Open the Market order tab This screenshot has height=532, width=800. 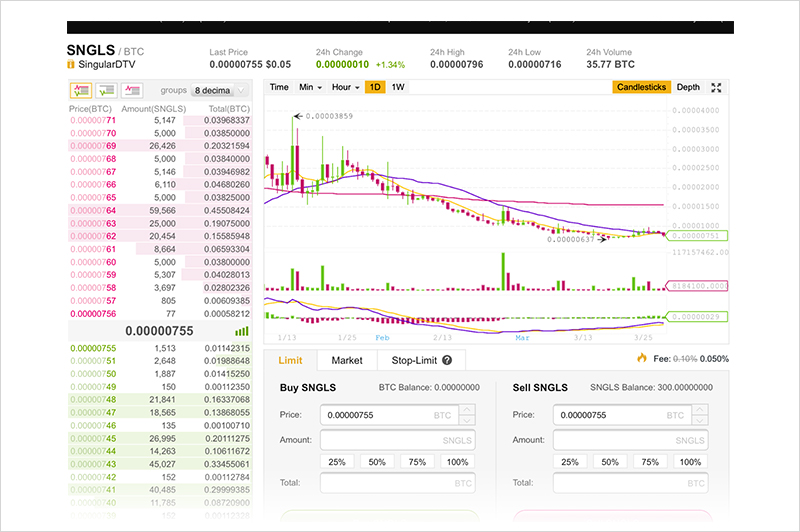347,360
